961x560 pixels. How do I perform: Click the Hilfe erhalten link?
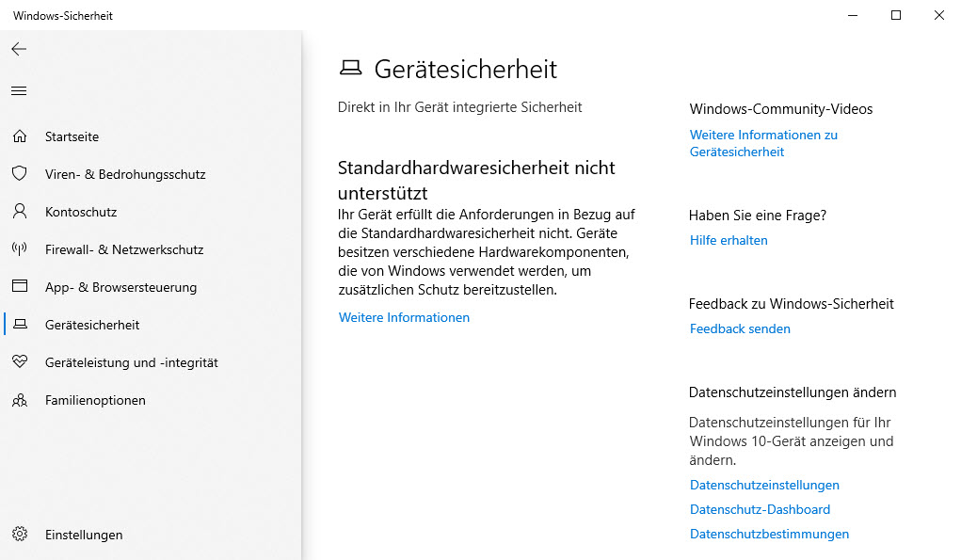(729, 240)
